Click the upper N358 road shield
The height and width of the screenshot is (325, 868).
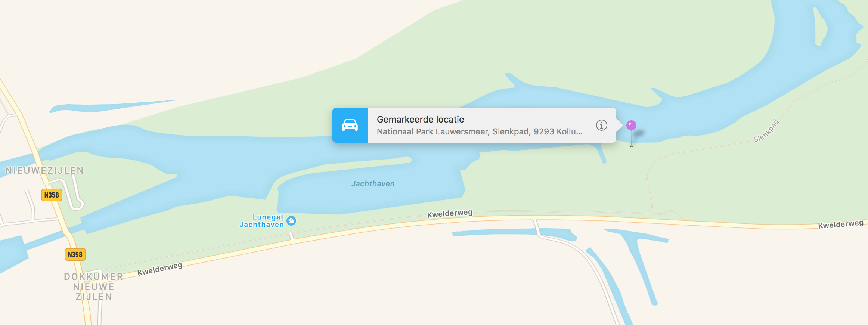52,195
